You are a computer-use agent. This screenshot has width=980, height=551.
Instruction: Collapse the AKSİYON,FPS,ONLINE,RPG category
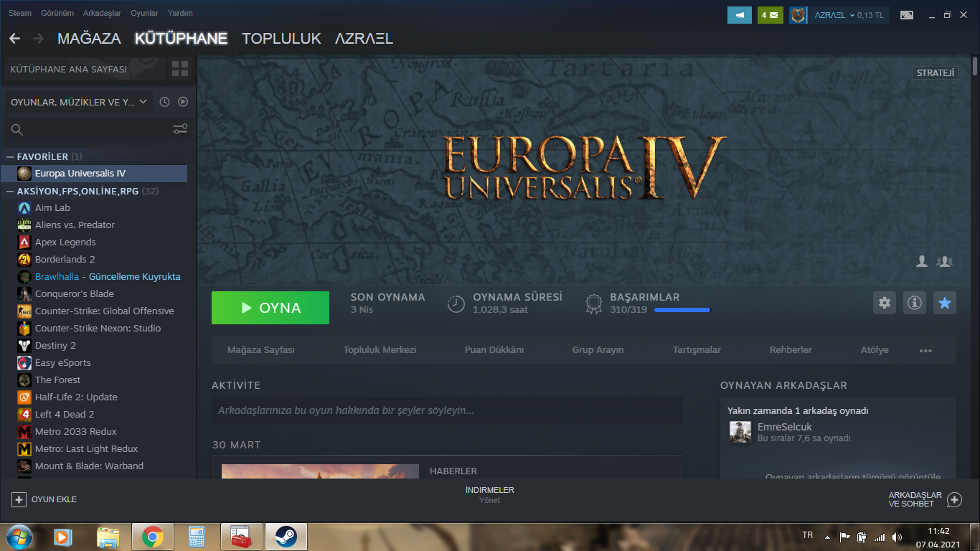click(10, 191)
